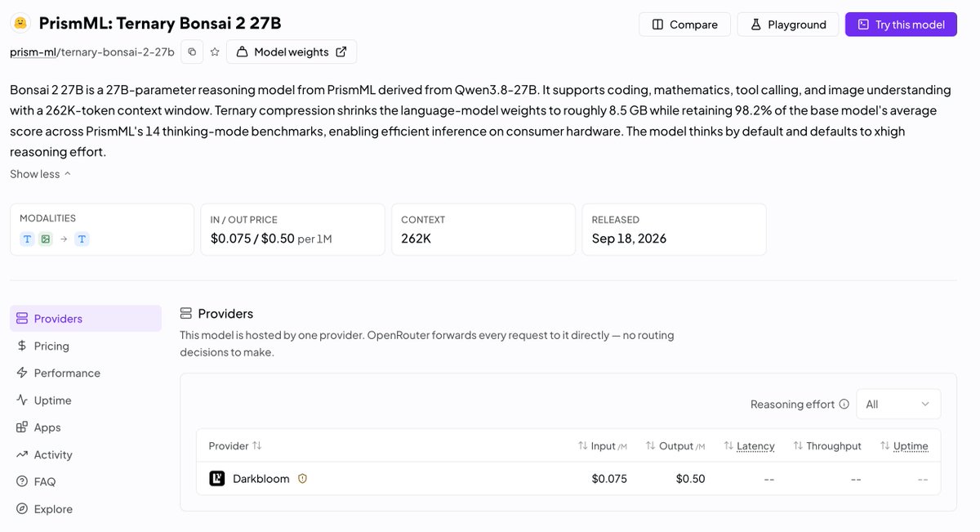The height and width of the screenshot is (532, 980).
Task: Click the PrismML model avatar icon
Action: [20, 23]
